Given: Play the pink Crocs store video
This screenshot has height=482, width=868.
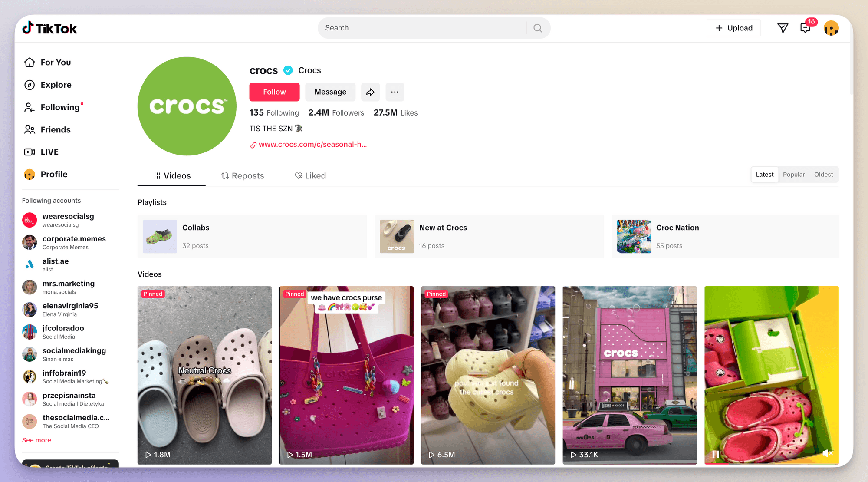Looking at the screenshot, I should [630, 375].
